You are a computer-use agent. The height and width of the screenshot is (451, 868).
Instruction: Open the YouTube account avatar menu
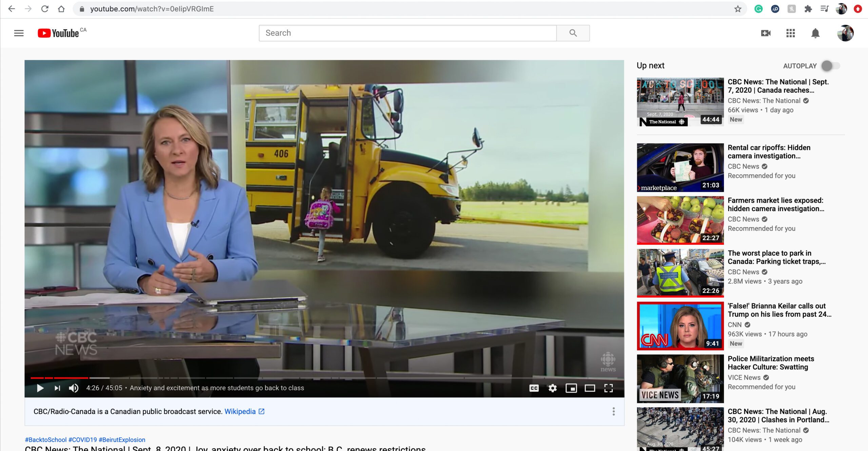pyautogui.click(x=845, y=33)
